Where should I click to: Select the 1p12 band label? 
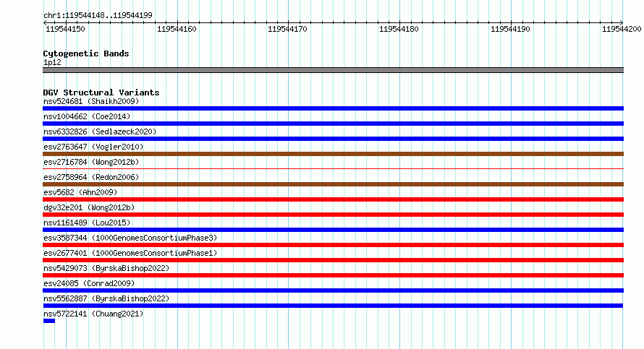52,62
